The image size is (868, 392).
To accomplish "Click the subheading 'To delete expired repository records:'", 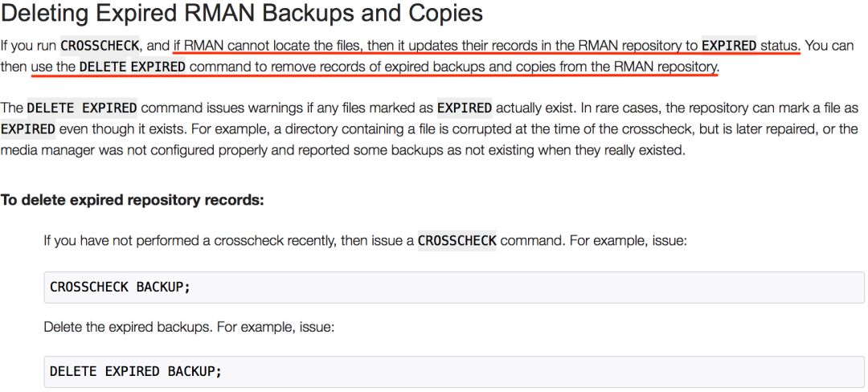I will click(132, 200).
